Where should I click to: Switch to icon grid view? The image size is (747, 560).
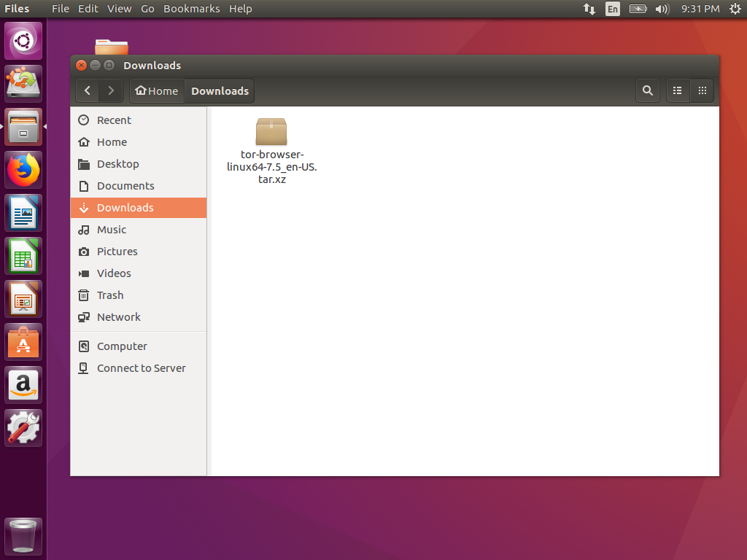[702, 91]
